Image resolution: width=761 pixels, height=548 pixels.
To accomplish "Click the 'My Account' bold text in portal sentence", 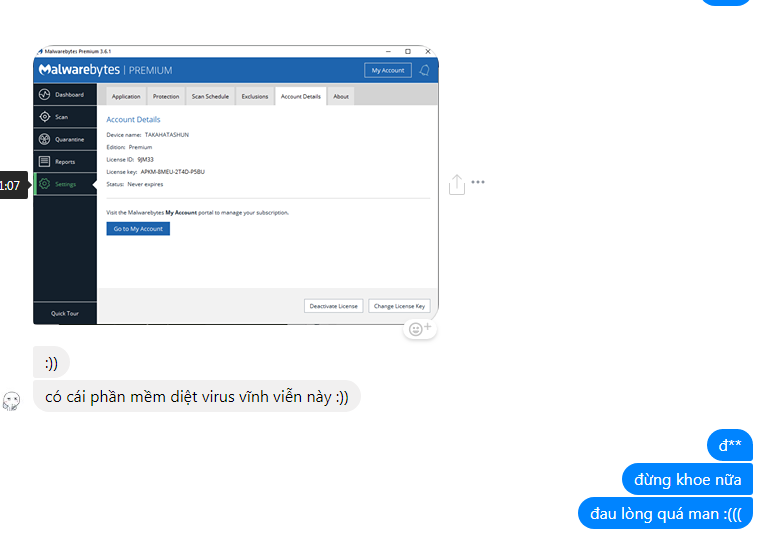I will click(x=181, y=213).
